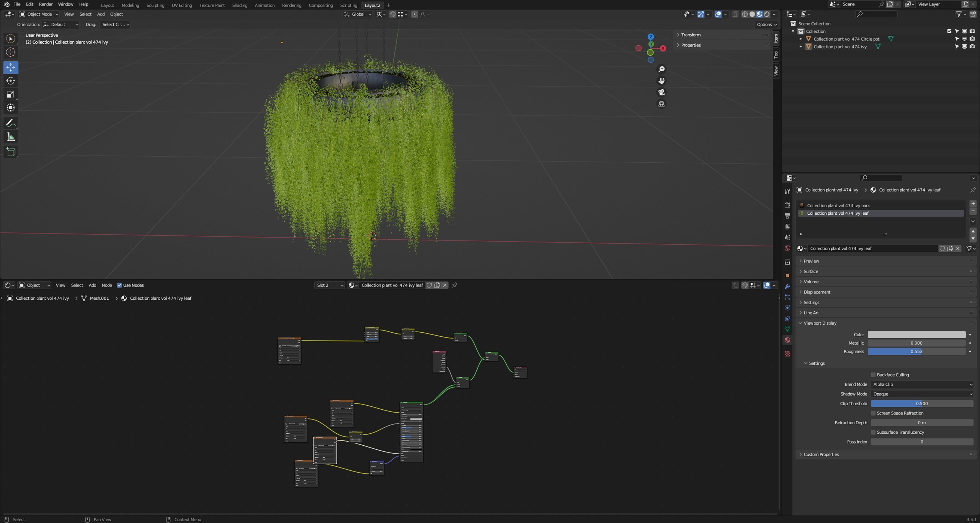The image size is (980, 523).
Task: Toggle viewport overlays button
Action: click(x=718, y=14)
